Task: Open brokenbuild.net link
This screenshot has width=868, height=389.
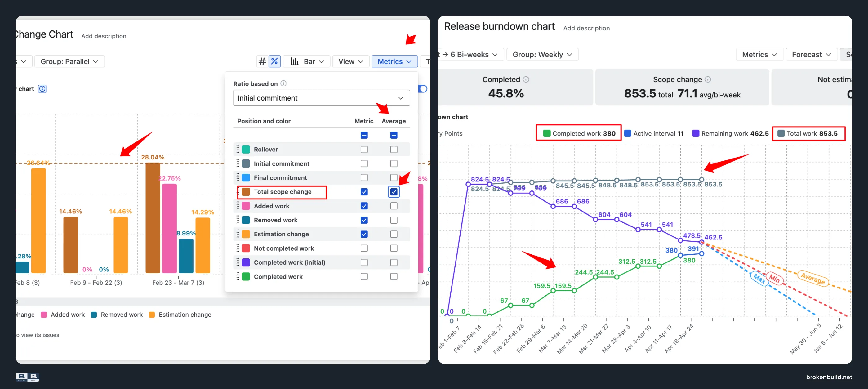Action: (829, 377)
